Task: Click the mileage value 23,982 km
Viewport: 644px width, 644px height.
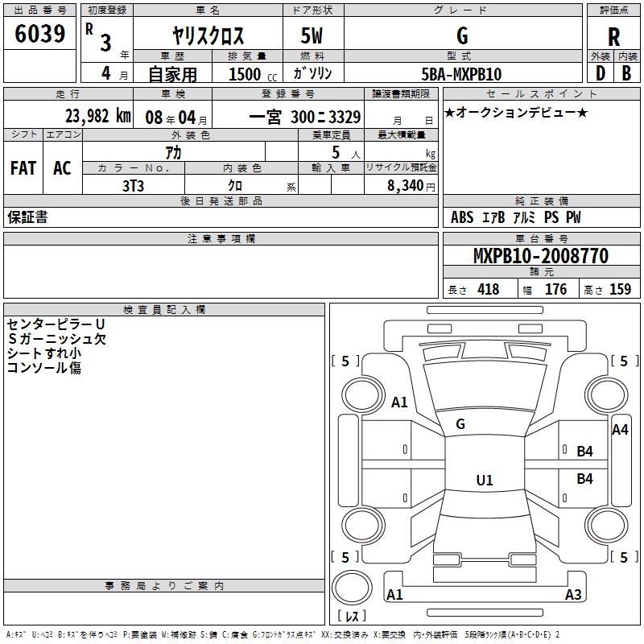Action: [x=98, y=116]
